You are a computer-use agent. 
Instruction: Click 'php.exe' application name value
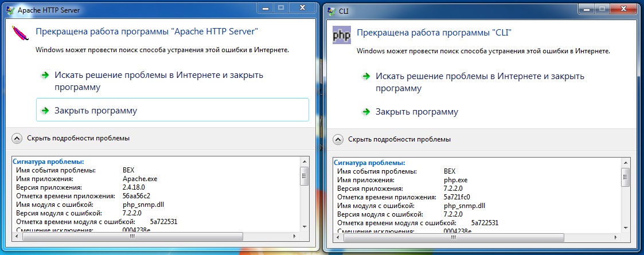[x=455, y=180]
